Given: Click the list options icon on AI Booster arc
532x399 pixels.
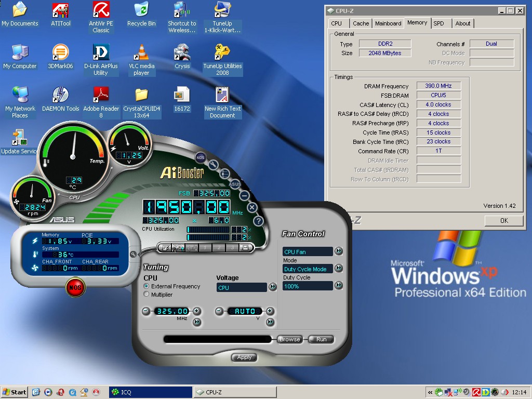Looking at the screenshot, I should coord(224,174).
